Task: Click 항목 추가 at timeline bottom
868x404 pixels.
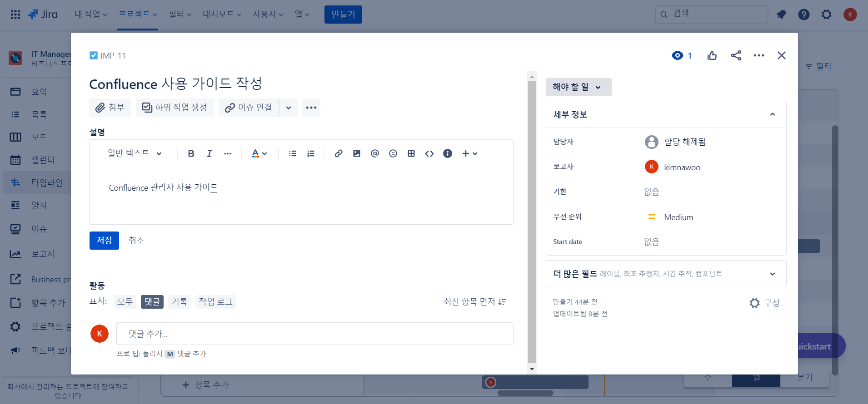Action: pyautogui.click(x=206, y=385)
